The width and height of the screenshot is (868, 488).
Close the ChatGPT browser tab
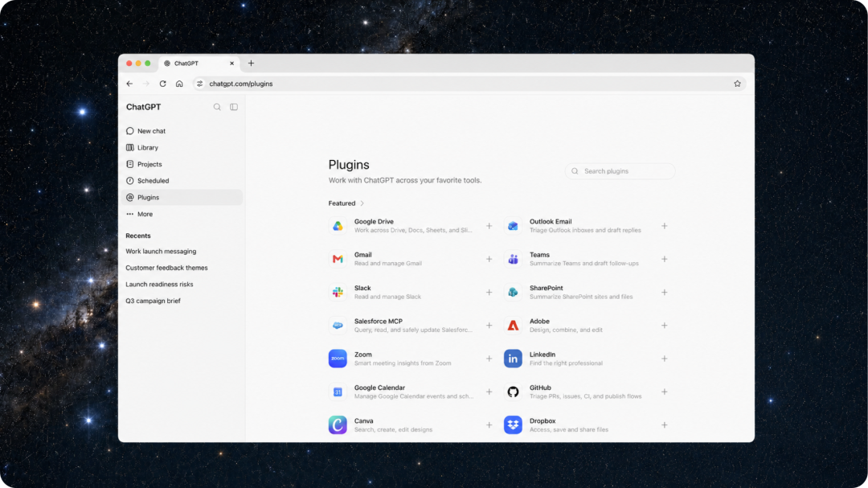tap(232, 64)
